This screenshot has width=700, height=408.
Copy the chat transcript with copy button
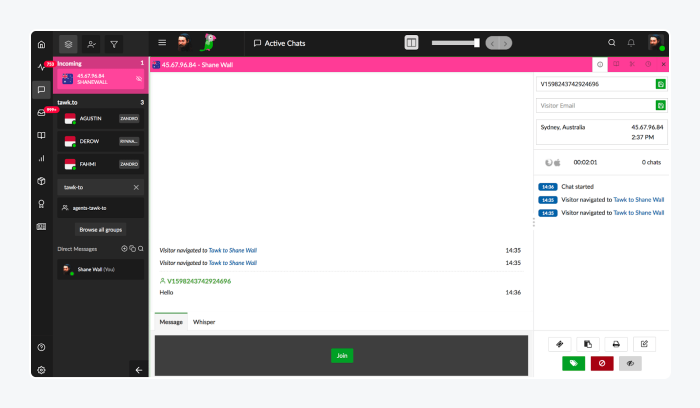[x=588, y=344]
